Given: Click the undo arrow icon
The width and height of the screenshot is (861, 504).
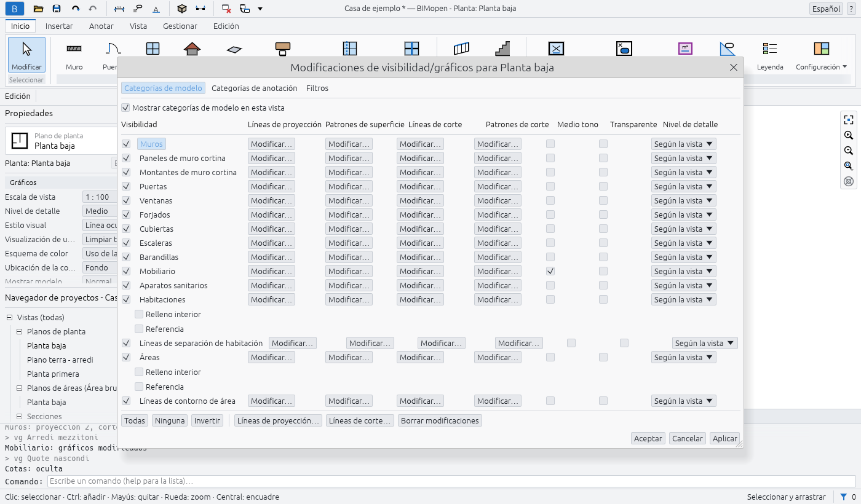Looking at the screenshot, I should pyautogui.click(x=75, y=9).
